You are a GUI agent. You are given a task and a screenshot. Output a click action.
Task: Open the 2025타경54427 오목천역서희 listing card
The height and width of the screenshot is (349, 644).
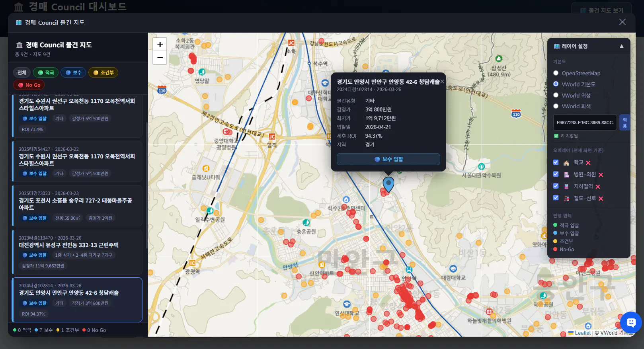click(77, 161)
